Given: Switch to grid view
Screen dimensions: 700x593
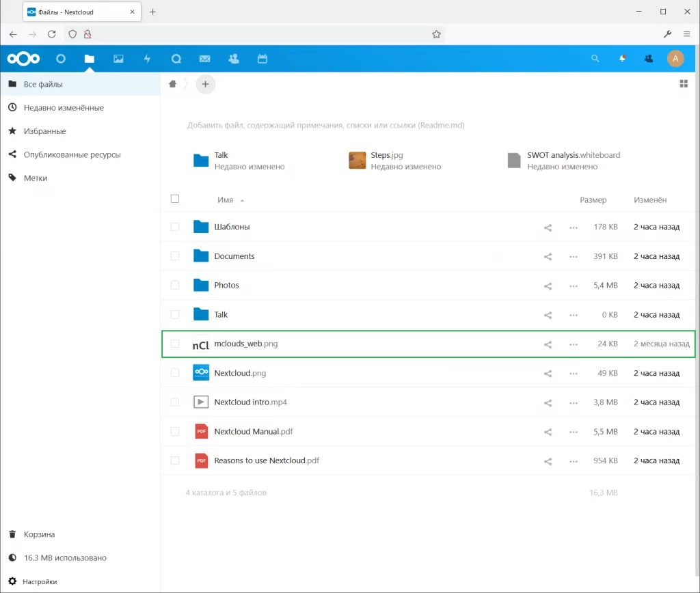Looking at the screenshot, I should coord(684,84).
